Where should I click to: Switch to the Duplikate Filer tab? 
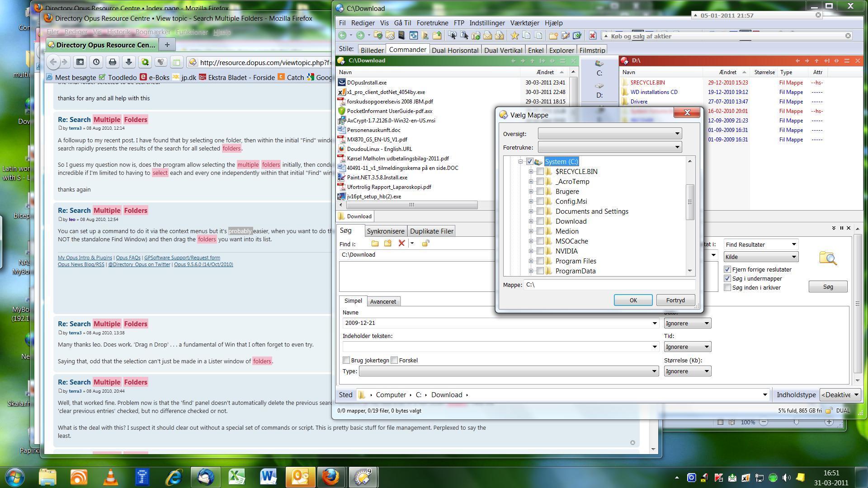431,231
